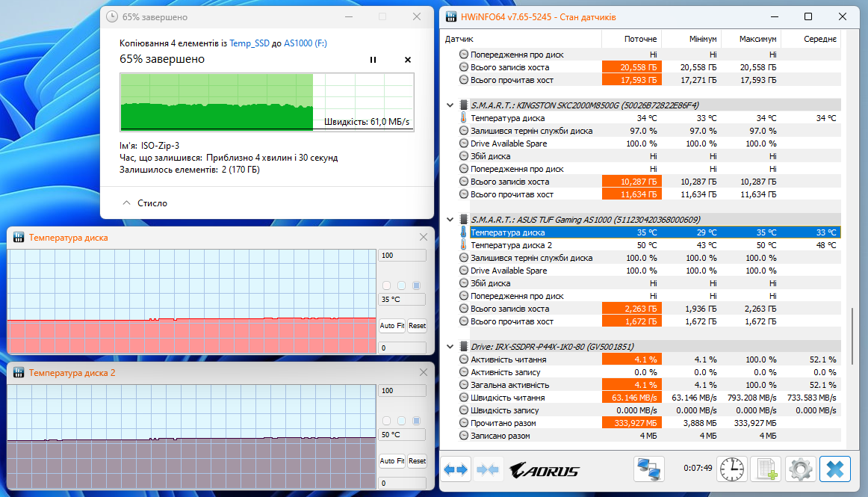Click the '50 °C' value field in graph window
The width and height of the screenshot is (868, 497).
[x=403, y=435]
